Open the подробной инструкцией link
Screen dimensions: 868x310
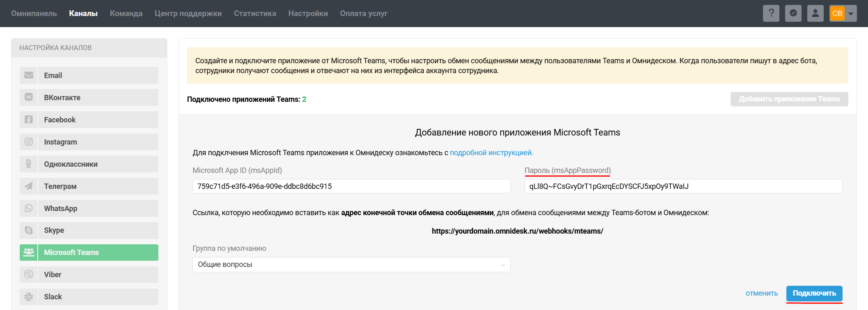491,153
